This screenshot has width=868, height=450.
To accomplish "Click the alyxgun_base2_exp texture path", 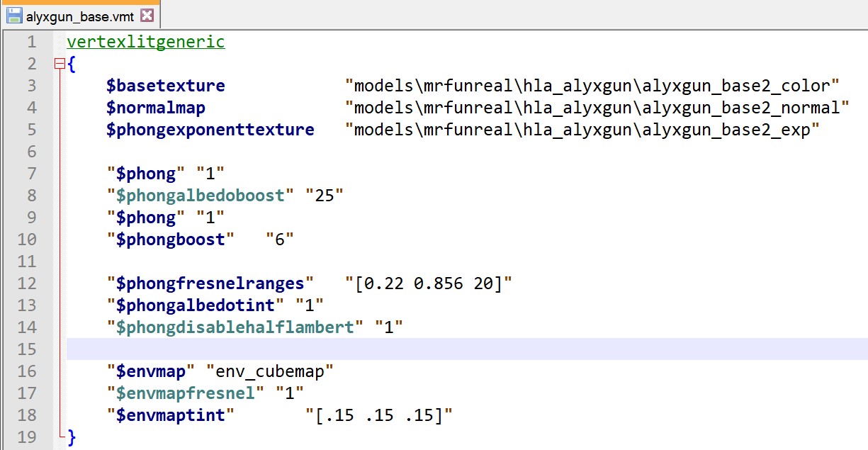I will [582, 130].
